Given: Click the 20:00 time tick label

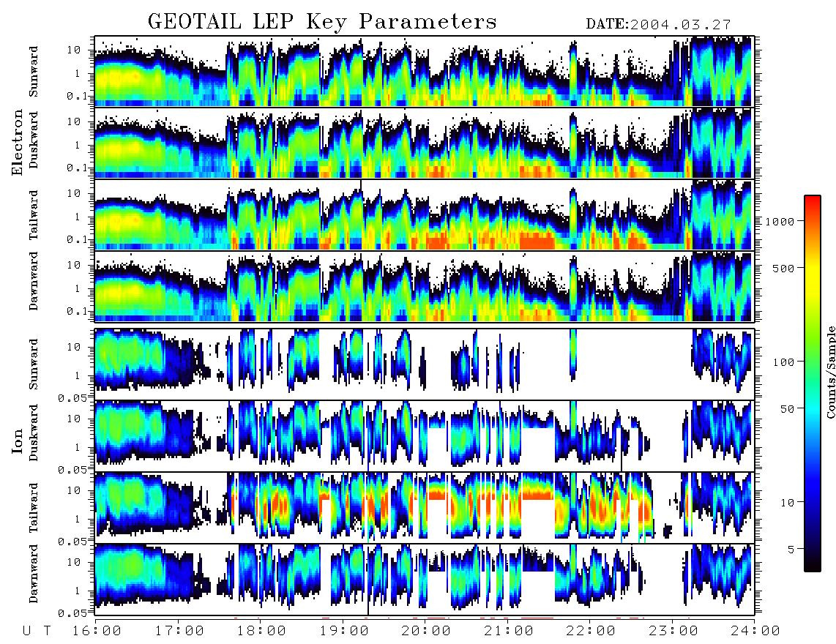Looking at the screenshot, I should [x=426, y=631].
